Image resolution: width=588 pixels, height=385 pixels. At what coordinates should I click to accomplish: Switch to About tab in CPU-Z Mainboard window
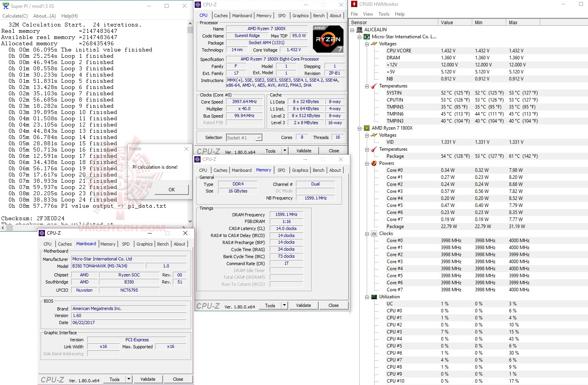179,244
